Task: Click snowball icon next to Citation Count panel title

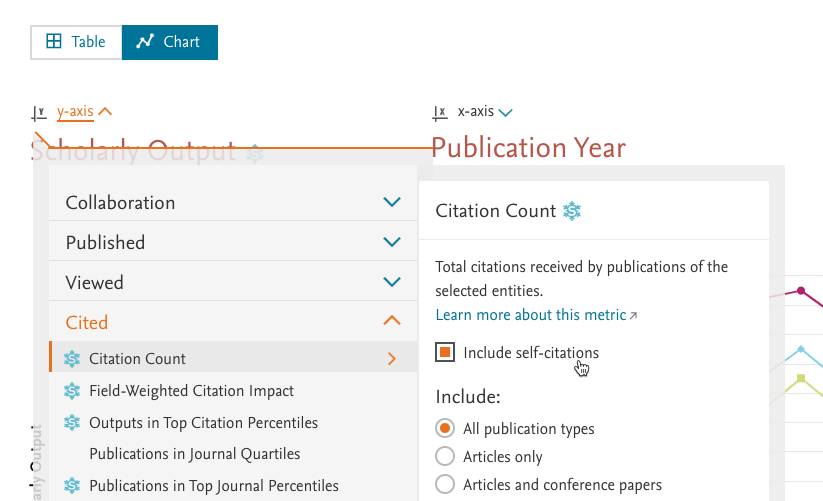Action: pyautogui.click(x=572, y=211)
